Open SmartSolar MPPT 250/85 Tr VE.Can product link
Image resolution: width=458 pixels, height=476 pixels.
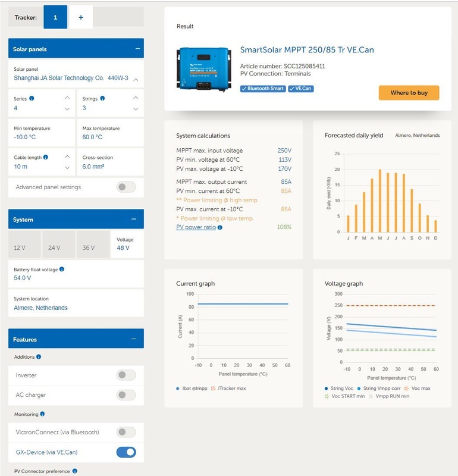[307, 50]
